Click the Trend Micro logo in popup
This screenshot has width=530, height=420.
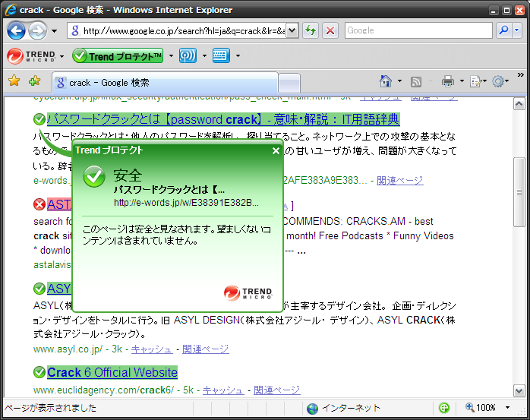[x=248, y=293]
